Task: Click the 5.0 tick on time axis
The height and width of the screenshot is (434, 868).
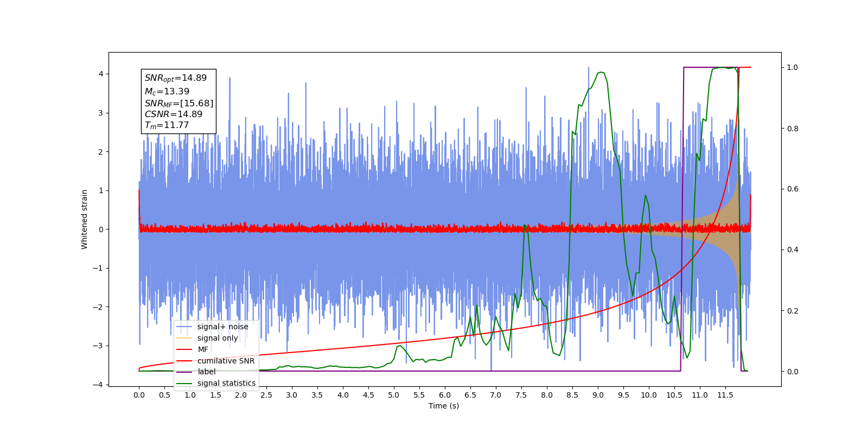Action: (x=394, y=395)
